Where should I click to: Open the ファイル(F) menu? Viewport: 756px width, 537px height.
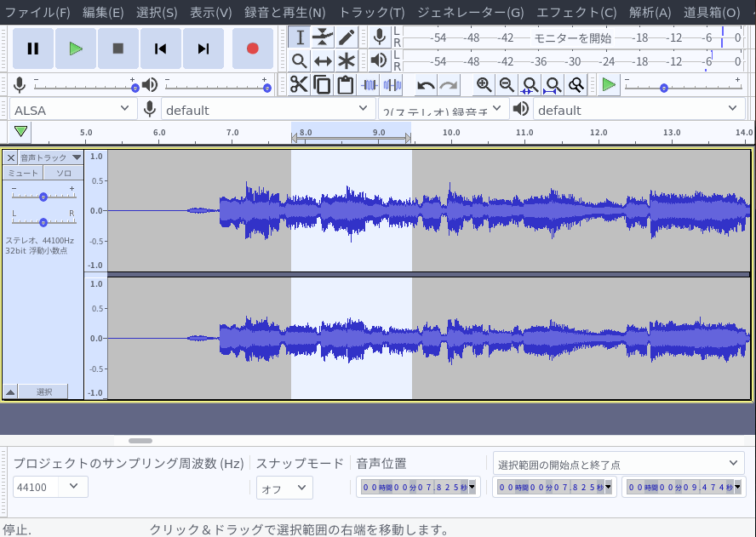(x=37, y=12)
